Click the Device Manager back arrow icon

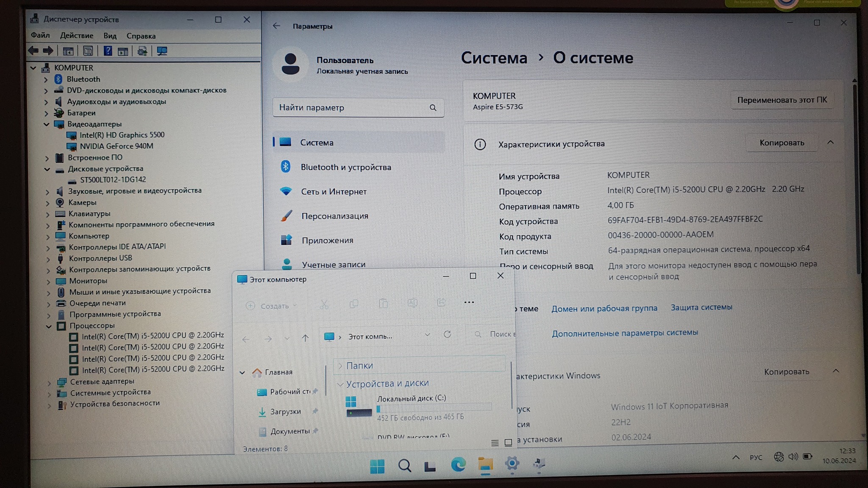33,51
